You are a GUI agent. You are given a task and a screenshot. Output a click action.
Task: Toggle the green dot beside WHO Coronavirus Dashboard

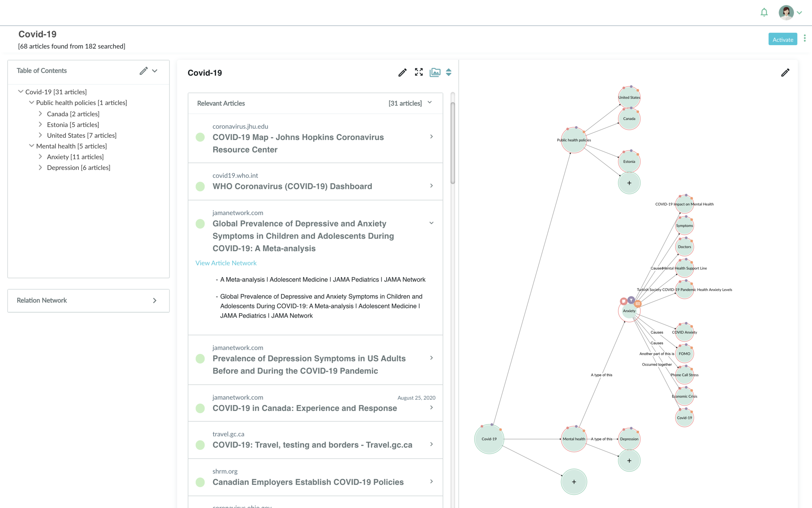coord(200,187)
